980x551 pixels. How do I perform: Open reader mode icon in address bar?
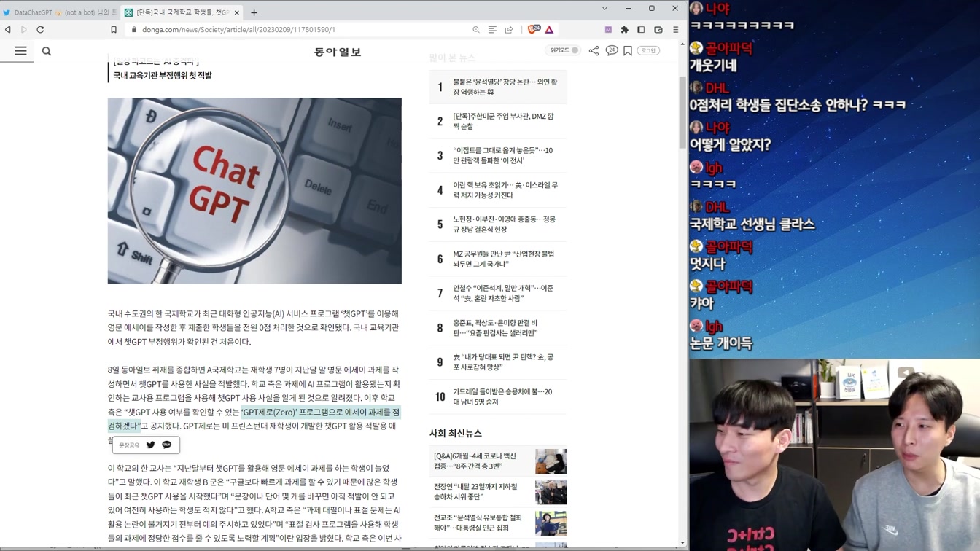coord(493,30)
